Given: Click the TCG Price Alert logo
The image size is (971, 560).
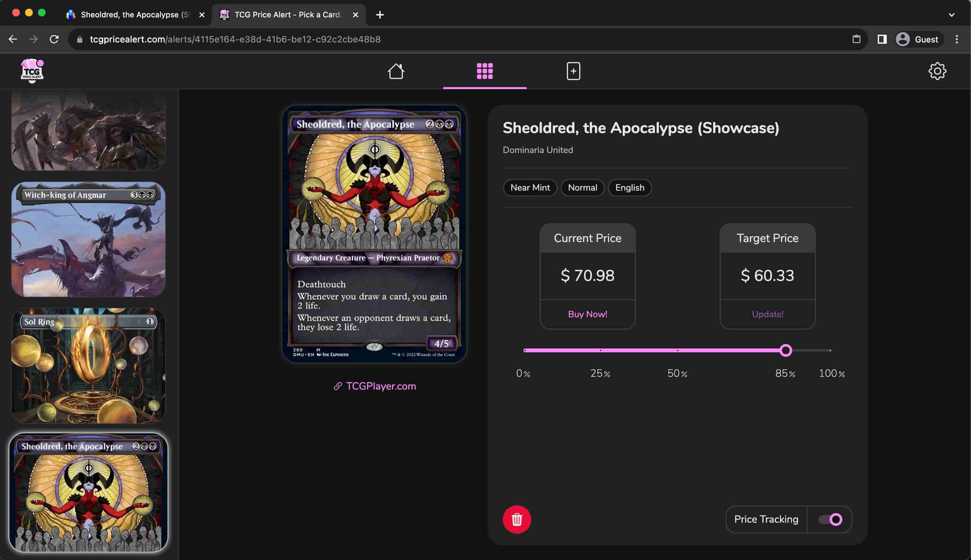Looking at the screenshot, I should tap(32, 71).
